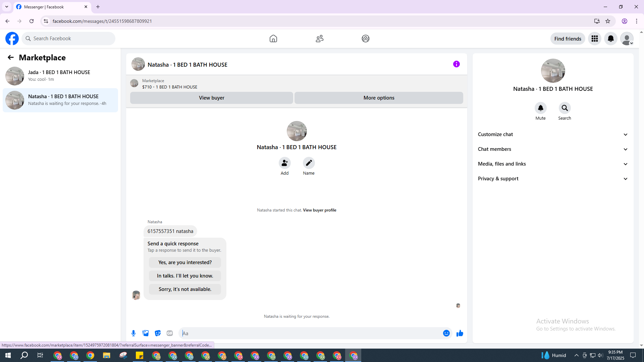The width and height of the screenshot is (644, 362).
Task: Choose a sticker
Action: pyautogui.click(x=158, y=333)
